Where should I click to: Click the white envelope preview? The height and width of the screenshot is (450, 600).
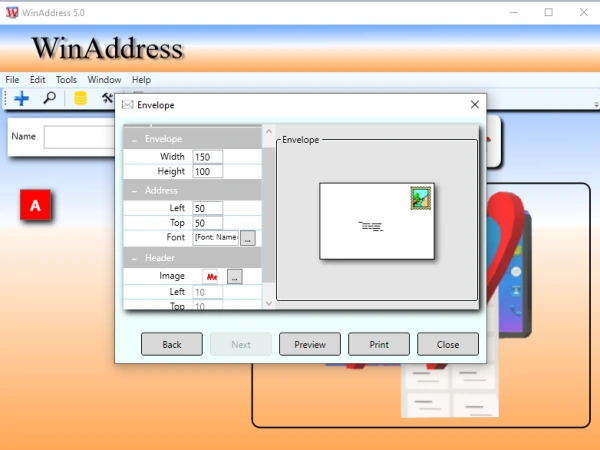point(377,221)
